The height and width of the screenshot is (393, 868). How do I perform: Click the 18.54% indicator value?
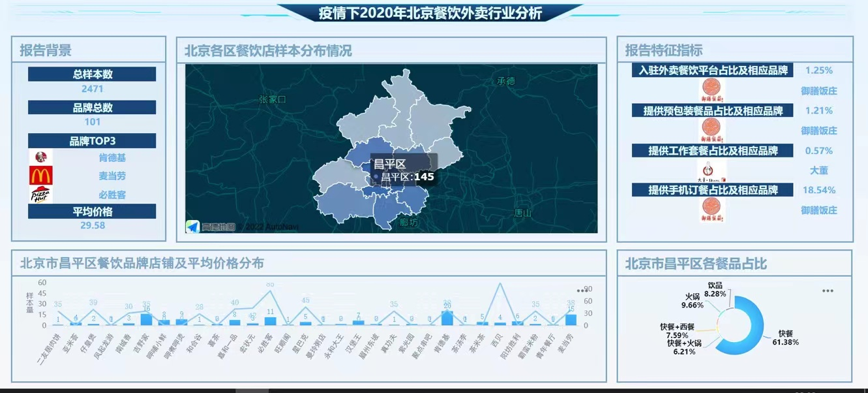click(x=818, y=190)
